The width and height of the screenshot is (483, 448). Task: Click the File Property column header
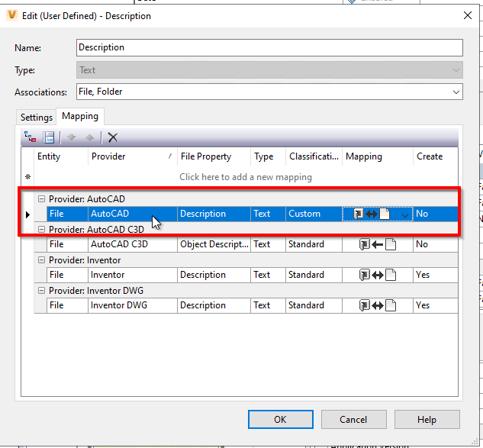[x=214, y=156]
